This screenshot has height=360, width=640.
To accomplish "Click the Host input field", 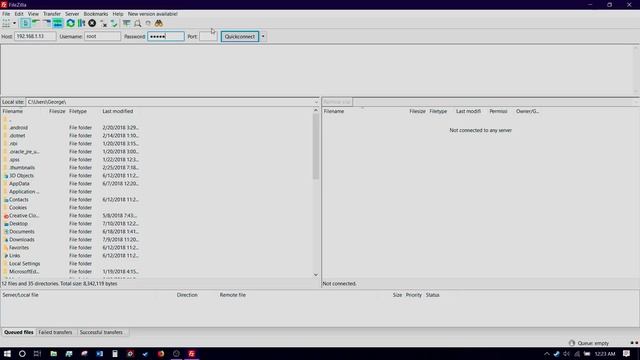I will [35, 36].
